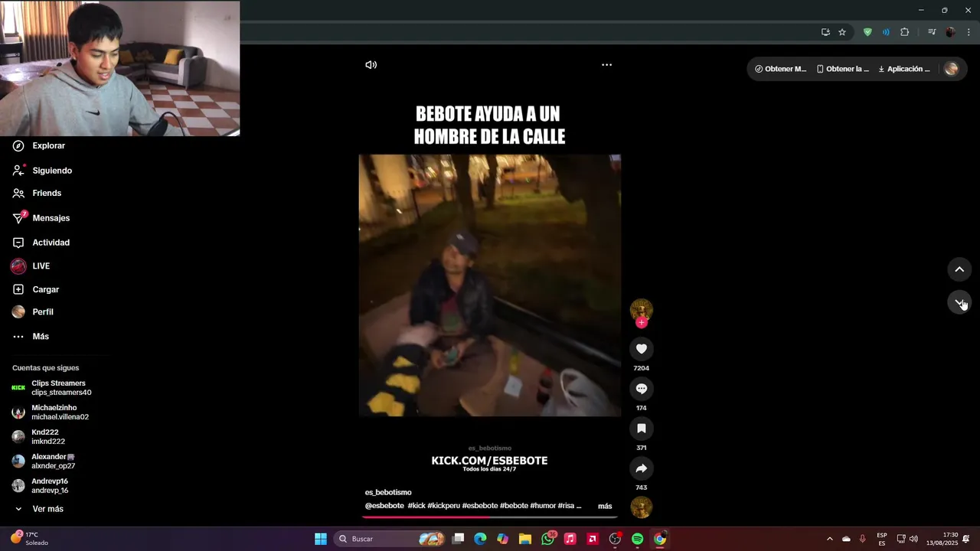
Task: Click the Obtener M... button
Action: pyautogui.click(x=780, y=69)
